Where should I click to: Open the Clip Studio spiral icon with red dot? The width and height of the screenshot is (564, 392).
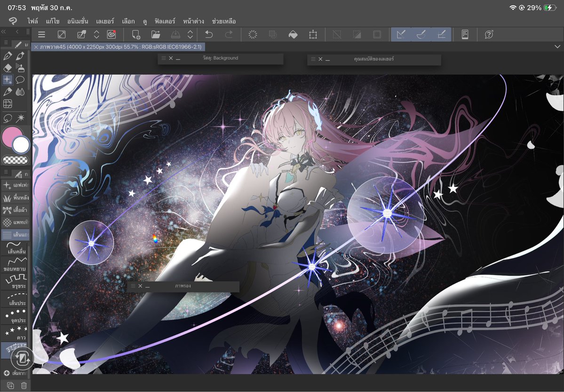pyautogui.click(x=111, y=34)
